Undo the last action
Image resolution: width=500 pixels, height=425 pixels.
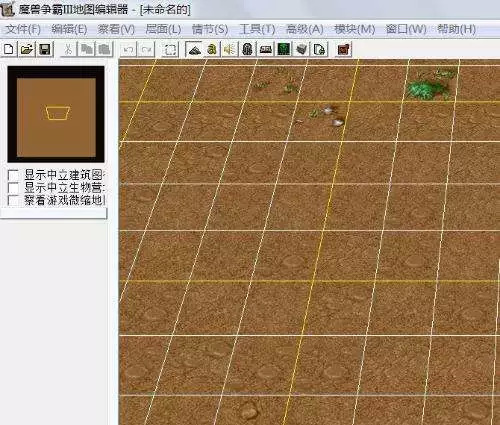tap(128, 50)
